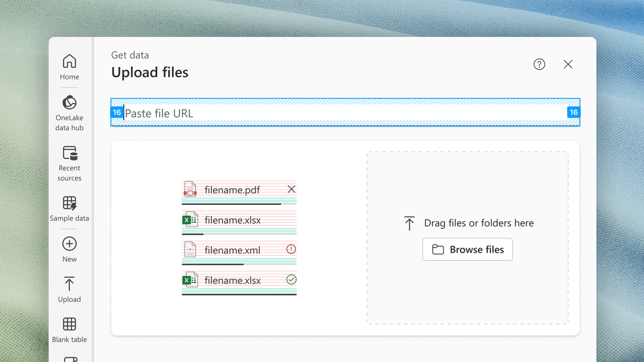
Task: Go to Home in the sidebar
Action: 69,67
